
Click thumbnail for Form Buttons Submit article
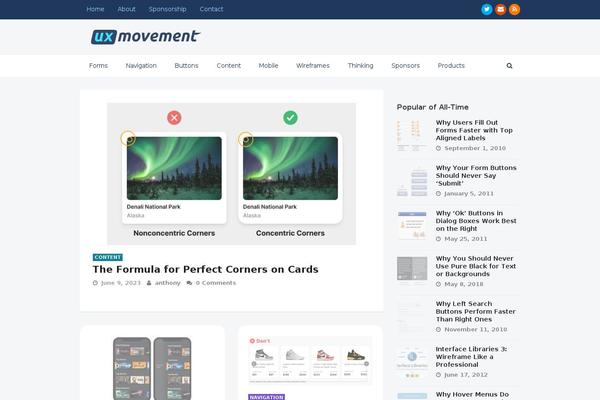[x=412, y=180]
